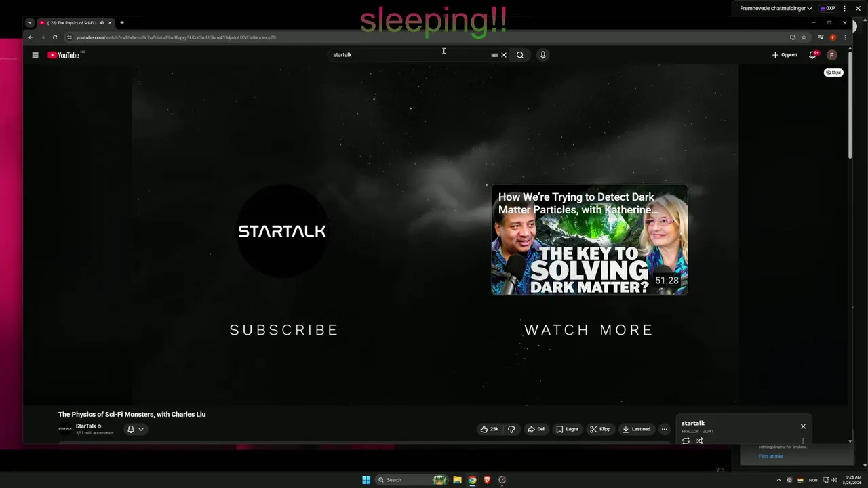Click the StarTalk subscribe circle logo
This screenshot has width=868, height=488.
[282, 231]
